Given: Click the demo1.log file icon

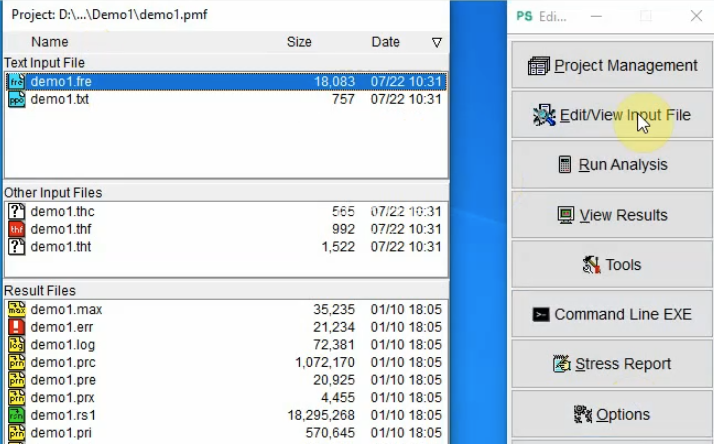Looking at the screenshot, I should coord(16,345).
